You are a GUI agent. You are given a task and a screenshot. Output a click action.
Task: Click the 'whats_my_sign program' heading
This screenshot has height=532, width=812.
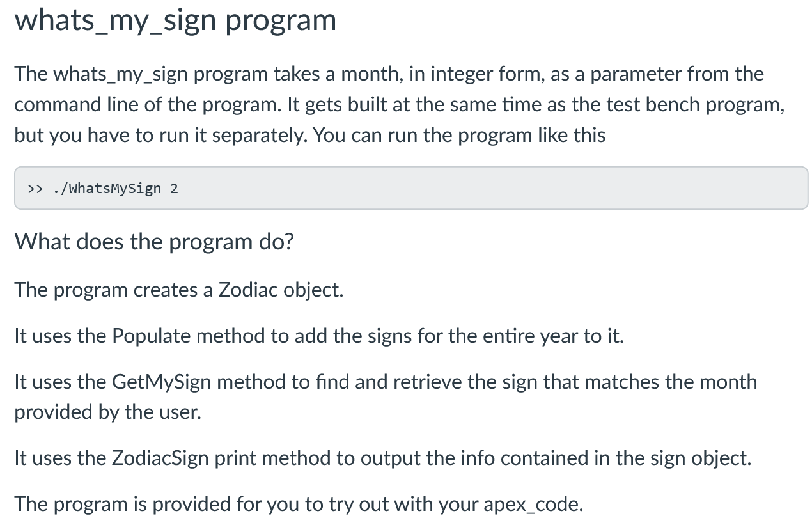coord(175,20)
